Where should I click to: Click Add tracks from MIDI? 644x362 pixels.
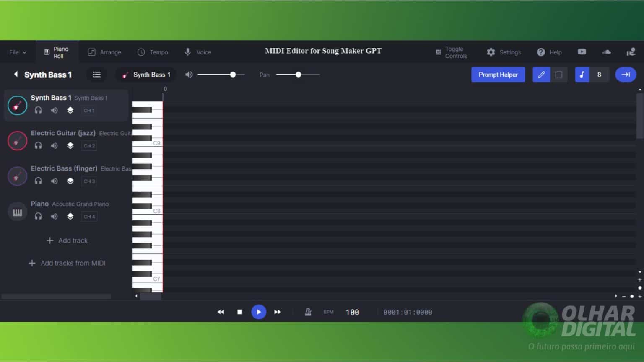pos(67,263)
